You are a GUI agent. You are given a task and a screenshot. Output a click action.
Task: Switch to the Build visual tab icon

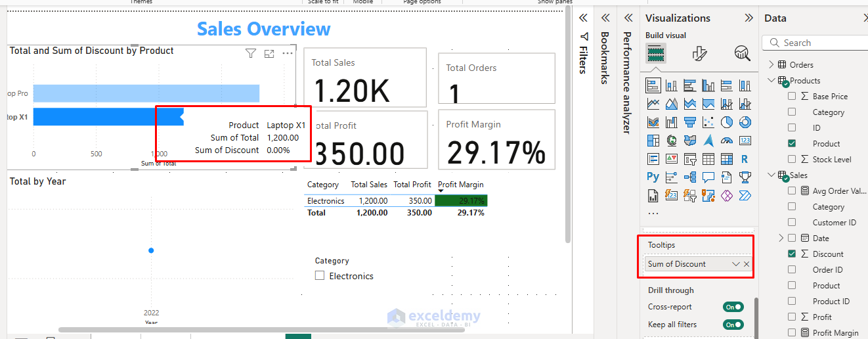click(656, 53)
